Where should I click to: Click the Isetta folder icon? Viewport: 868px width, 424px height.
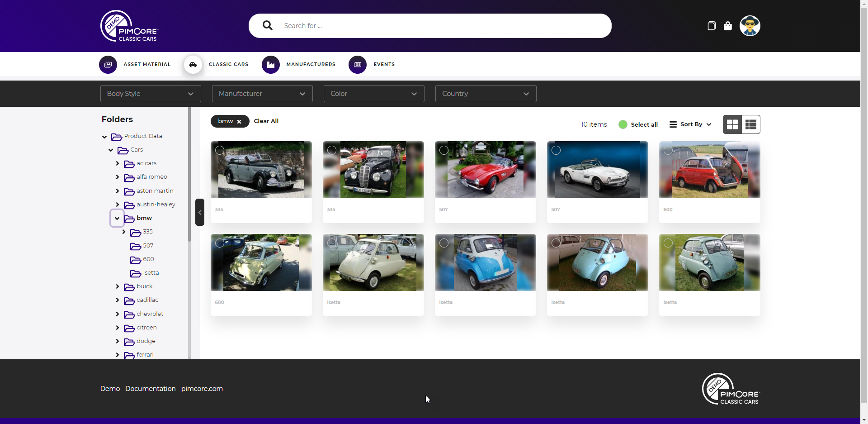(136, 273)
